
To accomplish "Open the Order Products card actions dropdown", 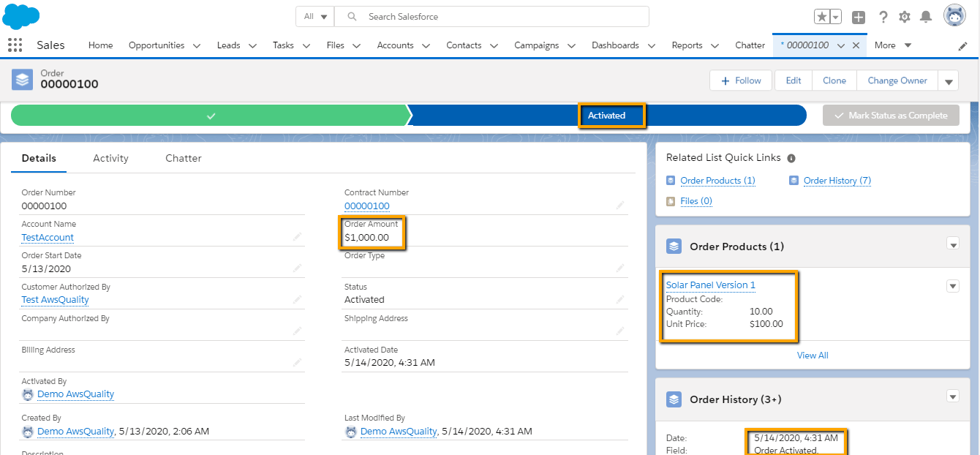I will pyautogui.click(x=953, y=244).
